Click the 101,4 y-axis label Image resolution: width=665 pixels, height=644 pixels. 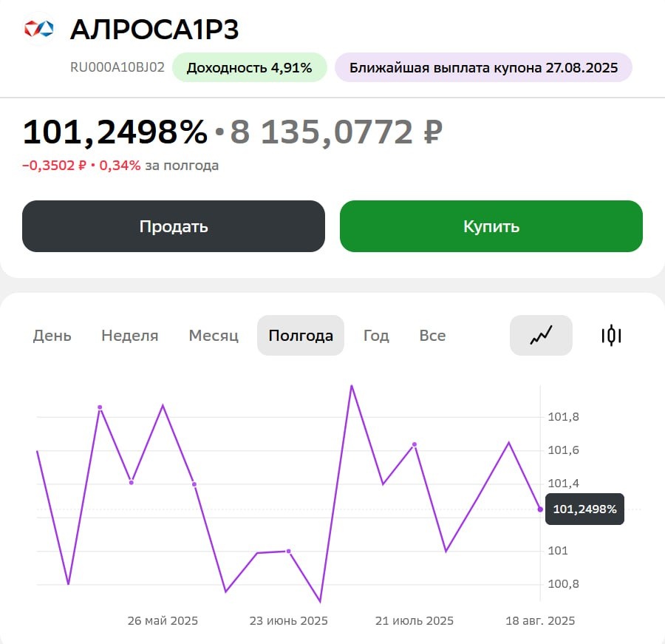563,484
